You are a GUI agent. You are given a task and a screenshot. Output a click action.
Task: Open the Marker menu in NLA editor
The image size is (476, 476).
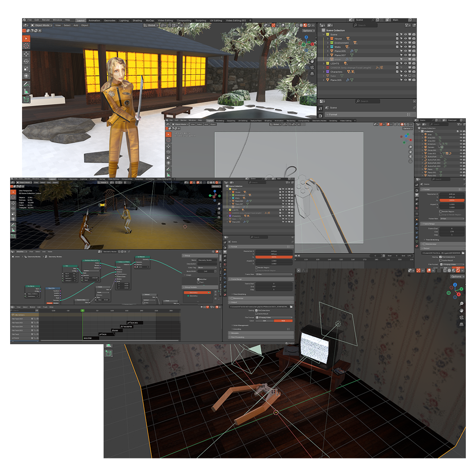click(x=33, y=307)
